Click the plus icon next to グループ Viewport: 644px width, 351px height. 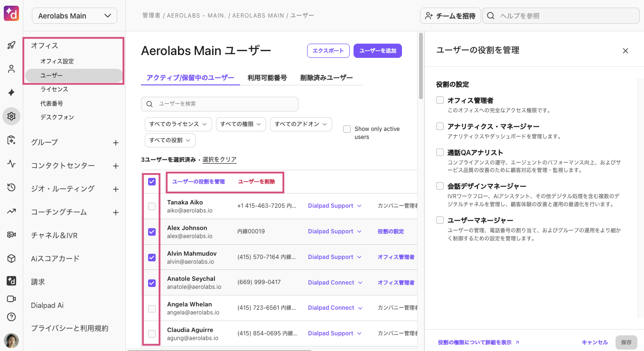tap(115, 142)
